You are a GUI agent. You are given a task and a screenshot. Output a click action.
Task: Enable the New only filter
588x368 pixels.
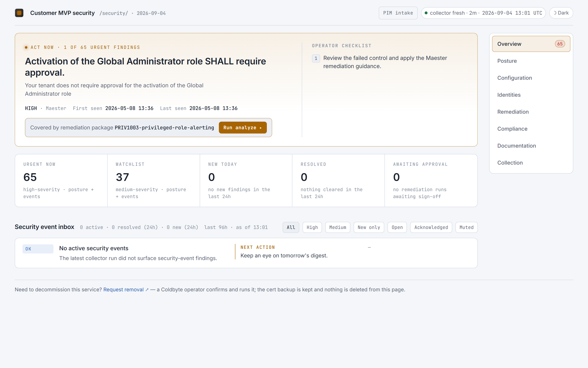(369, 227)
